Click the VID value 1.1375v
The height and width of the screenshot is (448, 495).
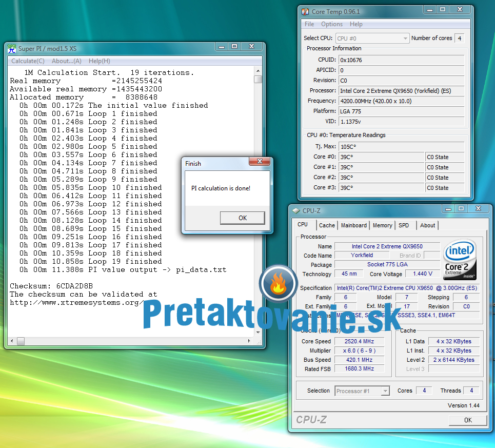401,122
